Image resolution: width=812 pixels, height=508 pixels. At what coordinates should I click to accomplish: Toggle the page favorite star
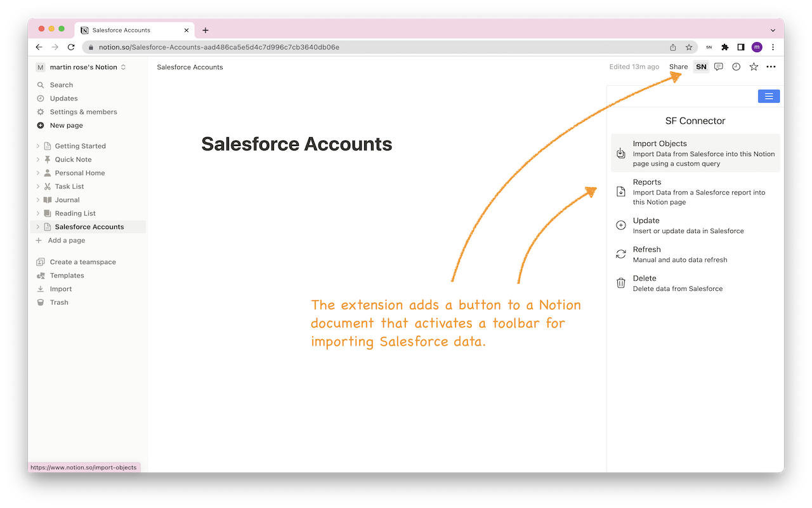coord(753,67)
